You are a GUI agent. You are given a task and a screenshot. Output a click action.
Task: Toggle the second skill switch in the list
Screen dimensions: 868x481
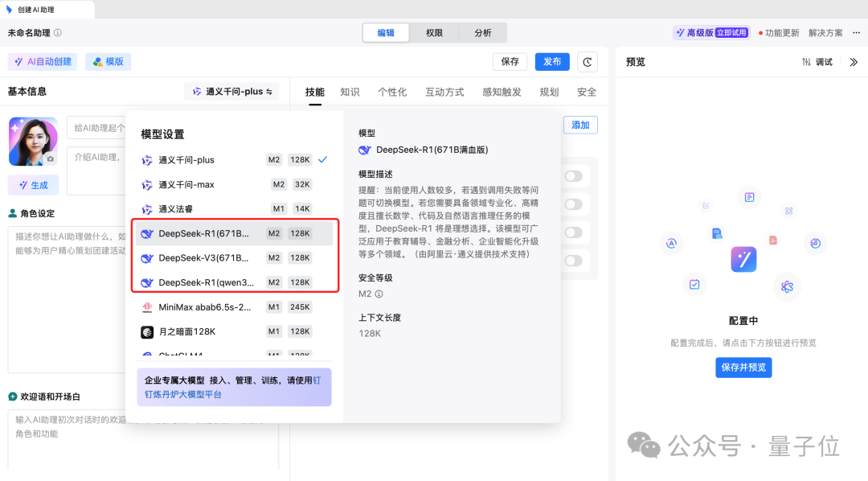coord(573,204)
